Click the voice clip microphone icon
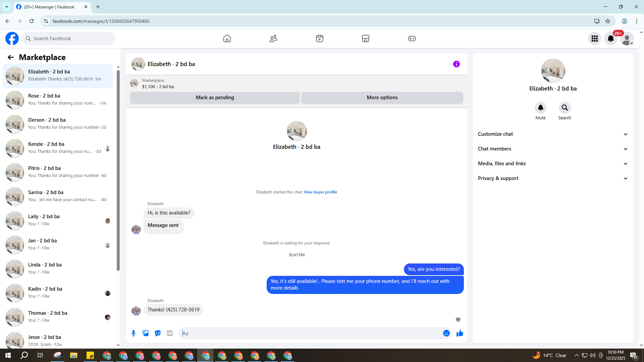This screenshot has width=644, height=362. tap(133, 333)
